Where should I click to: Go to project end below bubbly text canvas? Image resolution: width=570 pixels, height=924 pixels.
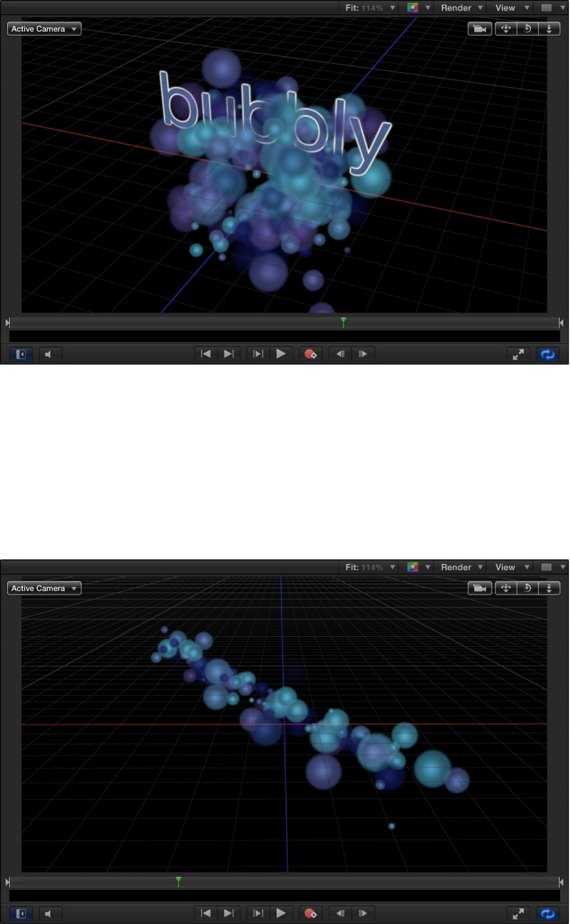pos(228,354)
